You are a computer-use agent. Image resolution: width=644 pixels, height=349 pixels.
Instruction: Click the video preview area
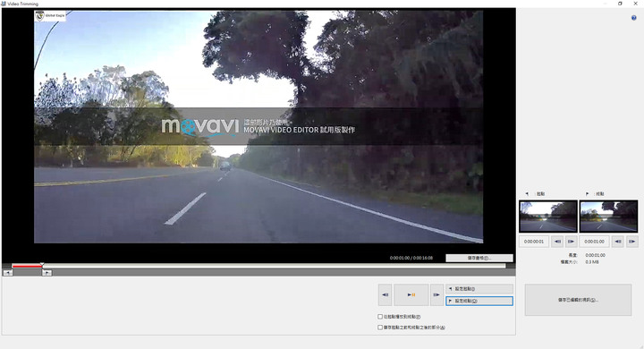pyautogui.click(x=258, y=126)
